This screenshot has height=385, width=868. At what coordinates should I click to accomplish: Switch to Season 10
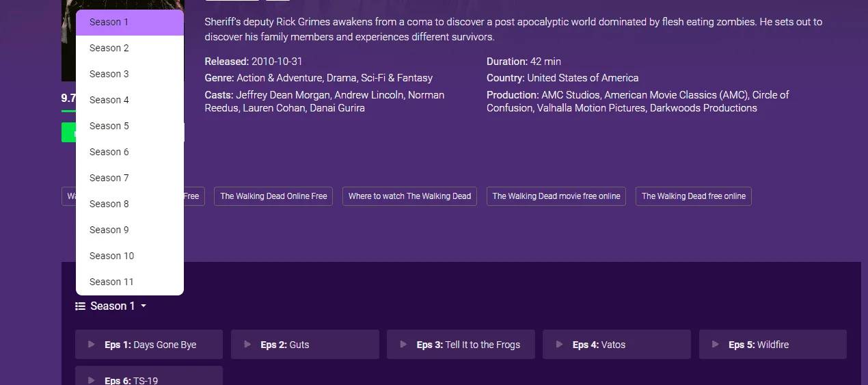pyautogui.click(x=130, y=256)
